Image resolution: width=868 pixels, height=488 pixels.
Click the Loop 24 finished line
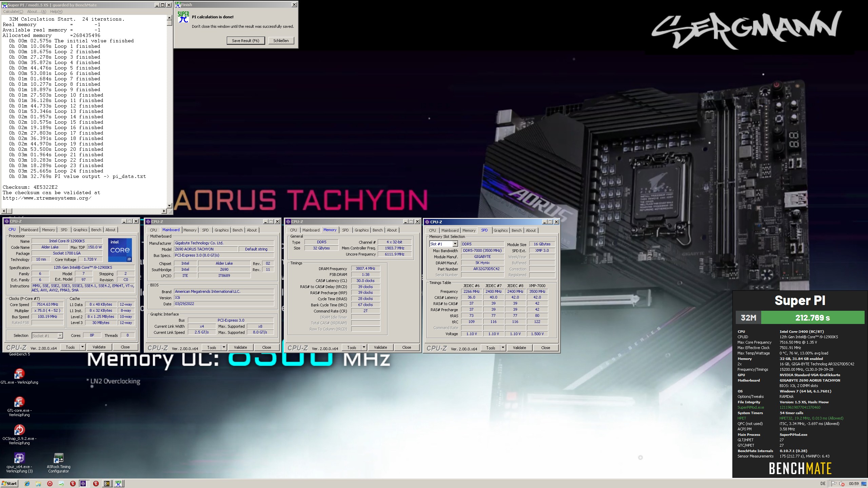(x=56, y=171)
